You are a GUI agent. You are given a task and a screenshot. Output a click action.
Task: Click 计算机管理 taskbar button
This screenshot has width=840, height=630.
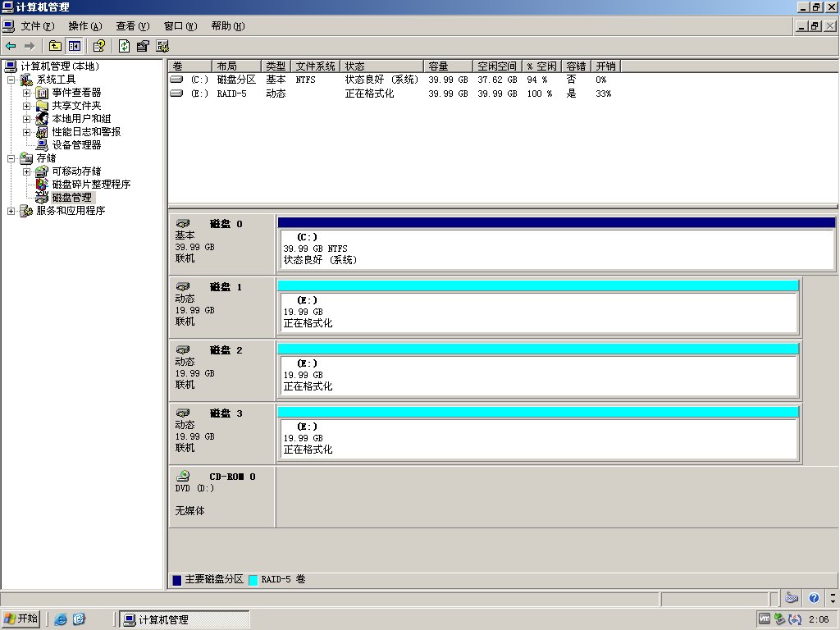coord(185,619)
